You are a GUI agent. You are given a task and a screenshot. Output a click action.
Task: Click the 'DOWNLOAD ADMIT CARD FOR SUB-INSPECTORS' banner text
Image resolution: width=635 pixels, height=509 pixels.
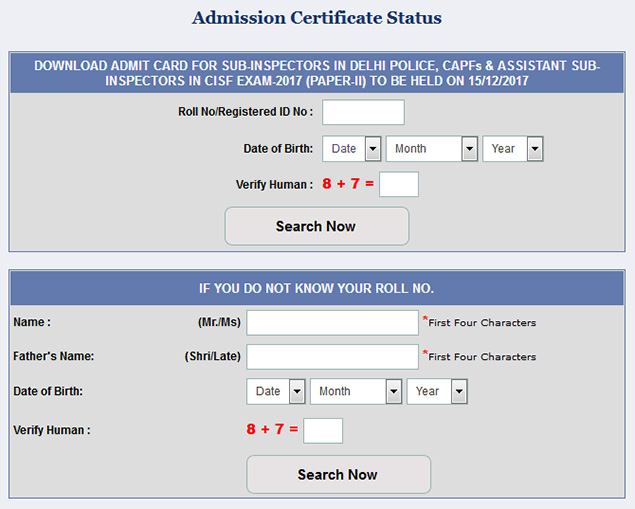click(x=317, y=73)
